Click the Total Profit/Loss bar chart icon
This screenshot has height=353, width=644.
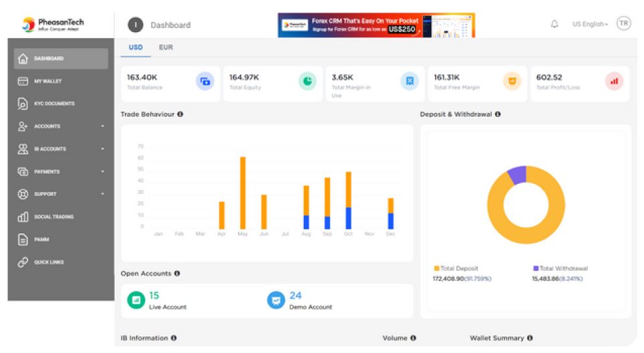[614, 82]
